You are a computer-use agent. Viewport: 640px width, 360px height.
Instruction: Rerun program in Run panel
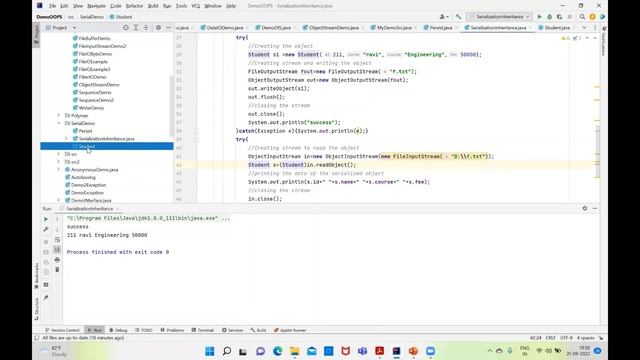click(46, 219)
